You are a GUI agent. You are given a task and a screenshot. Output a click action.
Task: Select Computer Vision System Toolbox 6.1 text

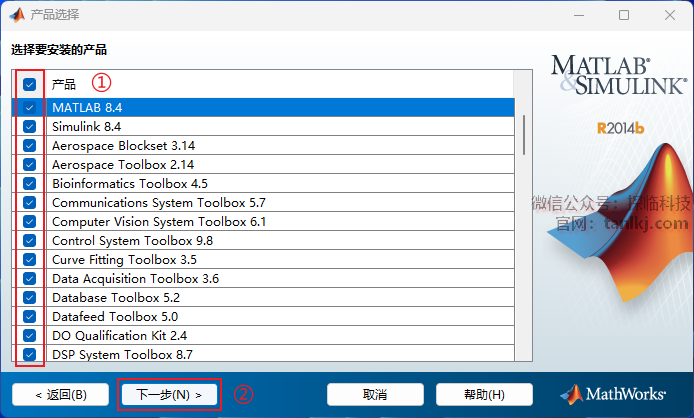tap(159, 221)
